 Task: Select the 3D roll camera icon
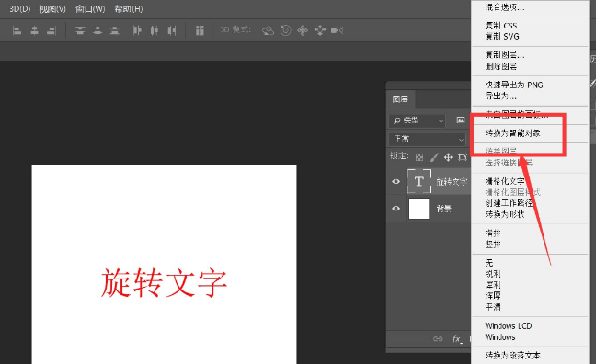[285, 30]
